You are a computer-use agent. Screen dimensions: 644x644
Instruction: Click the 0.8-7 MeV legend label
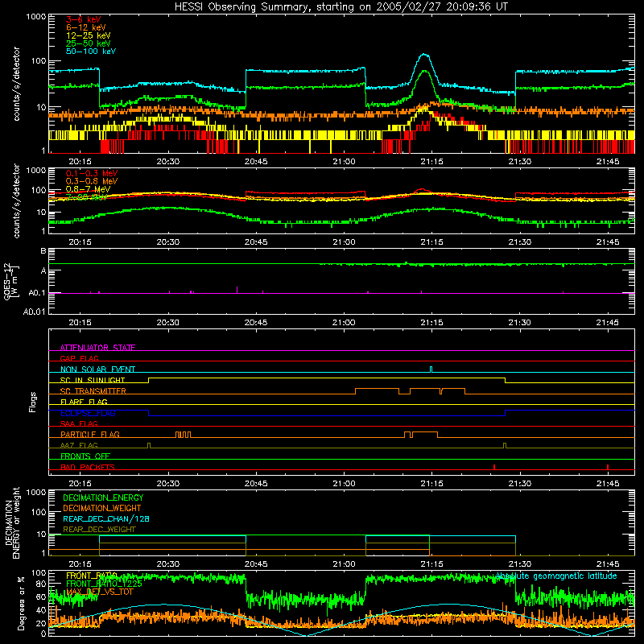(88, 189)
